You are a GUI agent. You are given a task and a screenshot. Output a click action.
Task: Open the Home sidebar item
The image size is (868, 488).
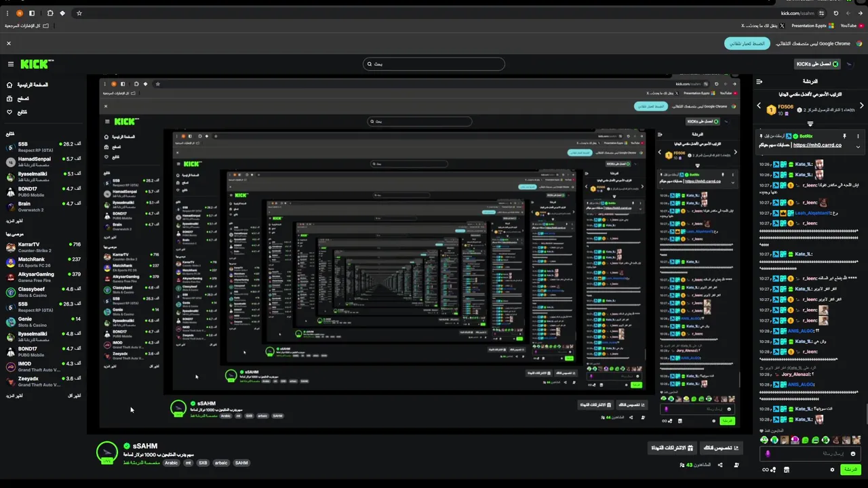click(x=27, y=85)
